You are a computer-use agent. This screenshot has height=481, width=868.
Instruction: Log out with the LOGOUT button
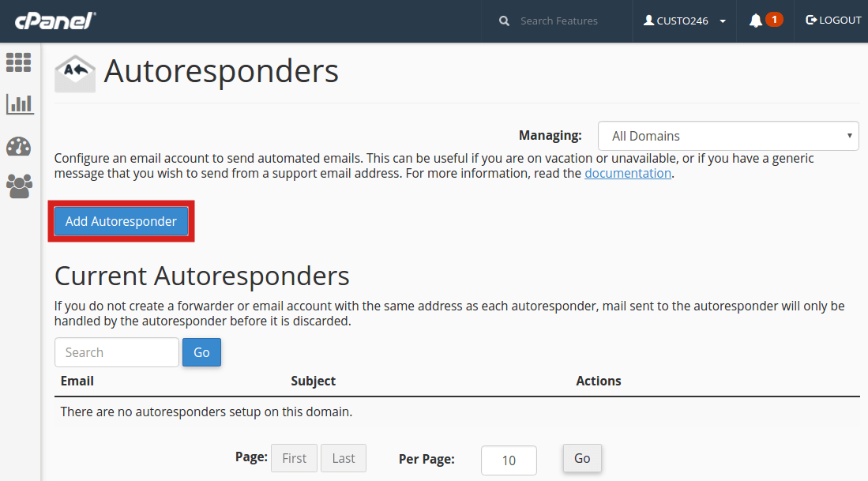(833, 20)
